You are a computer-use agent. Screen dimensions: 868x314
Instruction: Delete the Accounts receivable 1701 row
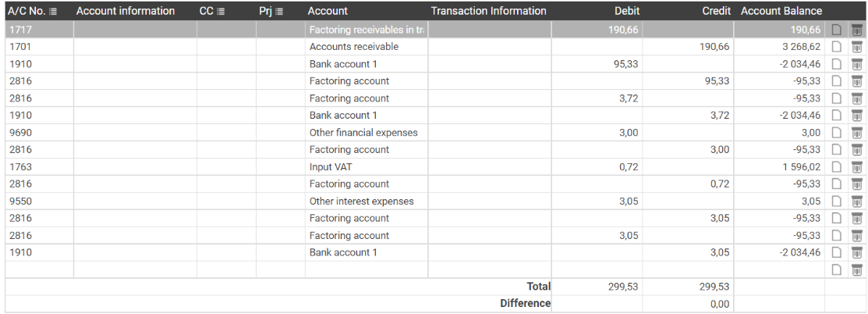[856, 47]
